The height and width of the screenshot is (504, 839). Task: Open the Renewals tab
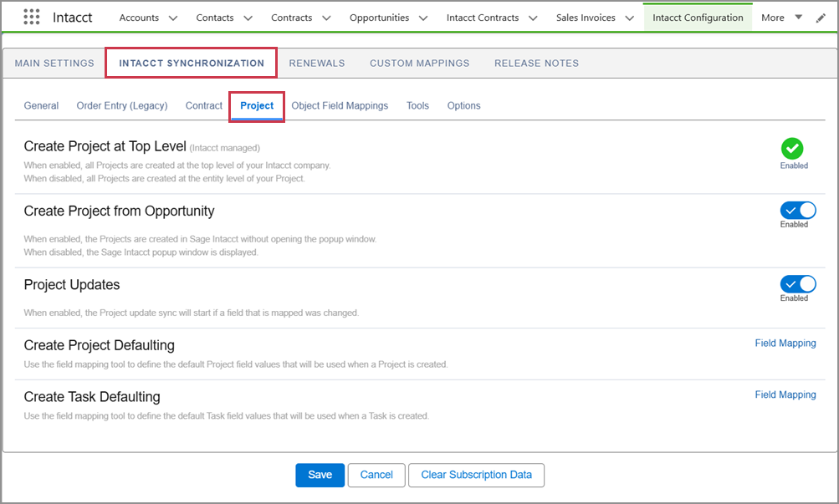coord(317,63)
